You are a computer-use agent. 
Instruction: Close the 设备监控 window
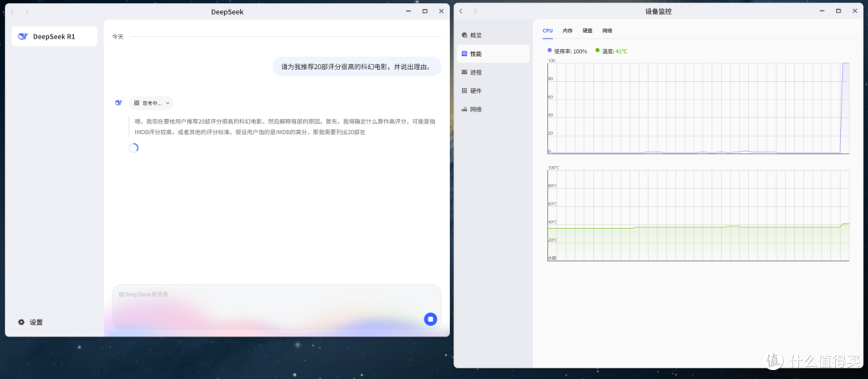(854, 11)
